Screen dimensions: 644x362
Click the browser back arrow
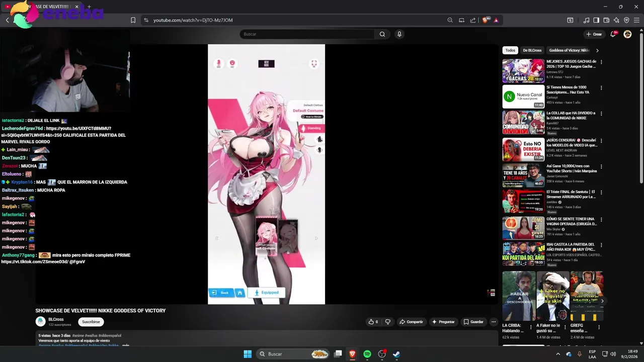8,20
